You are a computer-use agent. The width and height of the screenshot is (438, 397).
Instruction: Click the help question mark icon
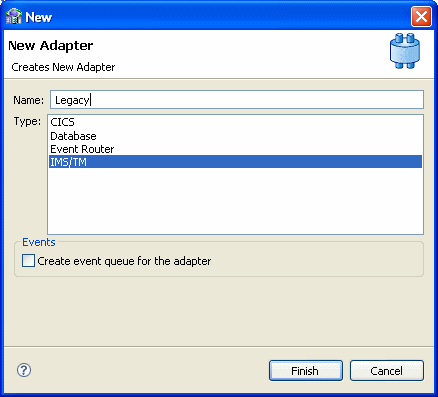tap(24, 370)
